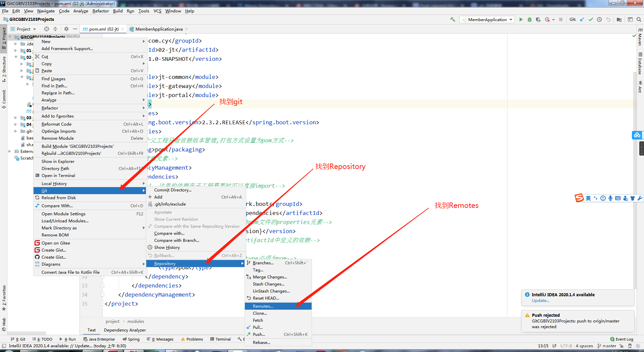This screenshot has height=352, width=644.
Task: Click the Sogou input method S icon
Action: pyautogui.click(x=579, y=198)
